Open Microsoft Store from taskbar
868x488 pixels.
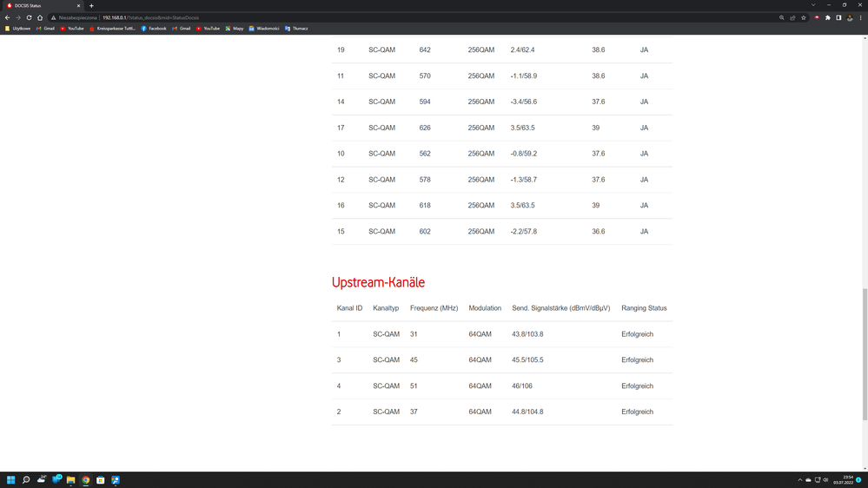pyautogui.click(x=100, y=479)
